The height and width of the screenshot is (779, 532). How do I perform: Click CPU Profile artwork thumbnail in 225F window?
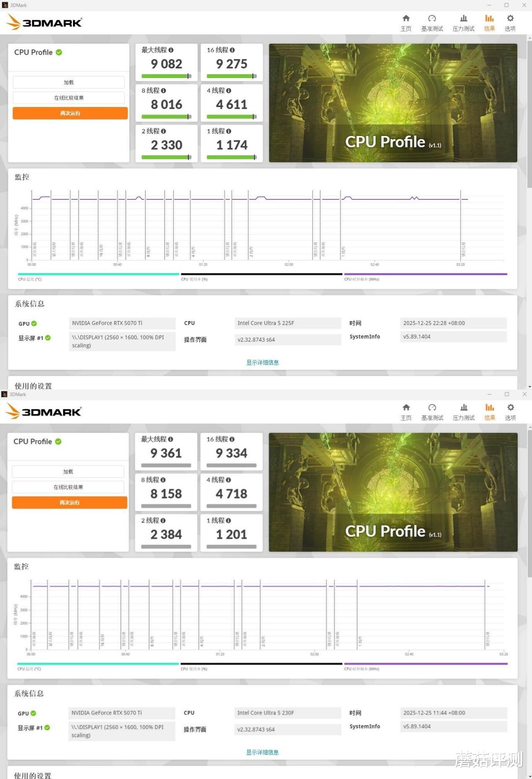tap(393, 103)
